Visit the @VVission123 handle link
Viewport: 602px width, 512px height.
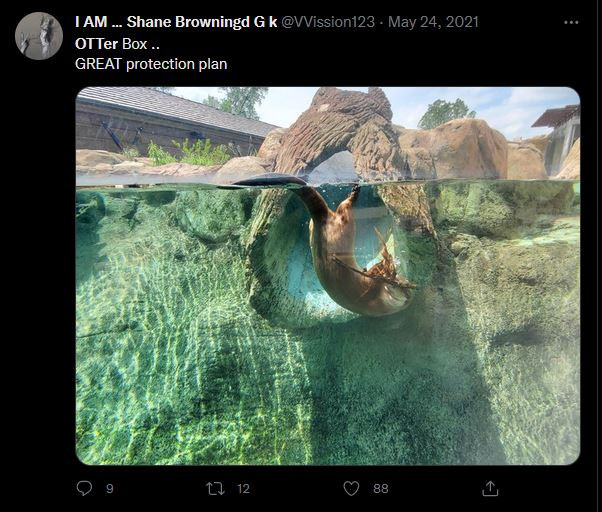click(328, 22)
